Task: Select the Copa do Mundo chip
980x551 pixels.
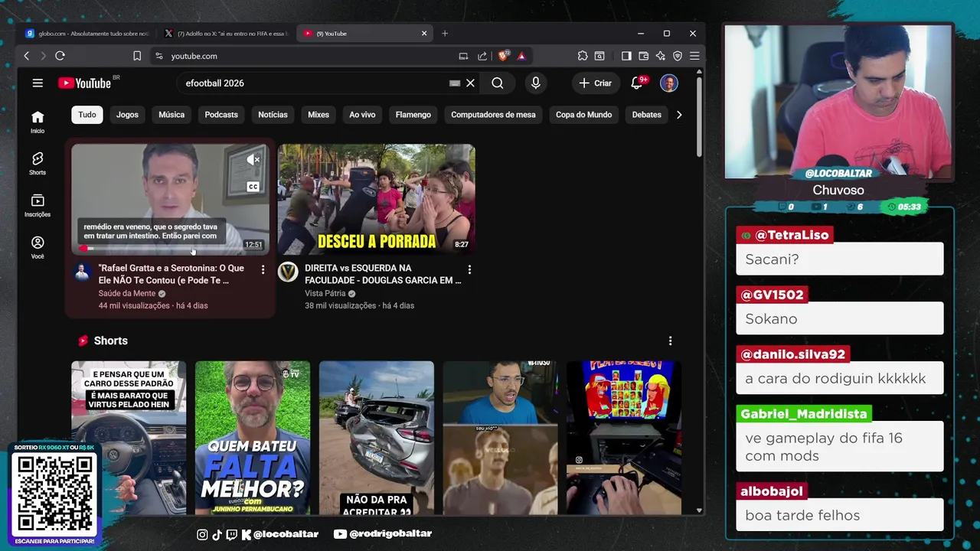Action: tap(583, 115)
